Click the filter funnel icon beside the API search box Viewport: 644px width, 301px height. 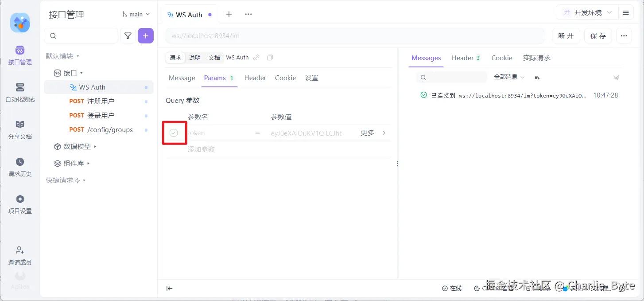128,35
